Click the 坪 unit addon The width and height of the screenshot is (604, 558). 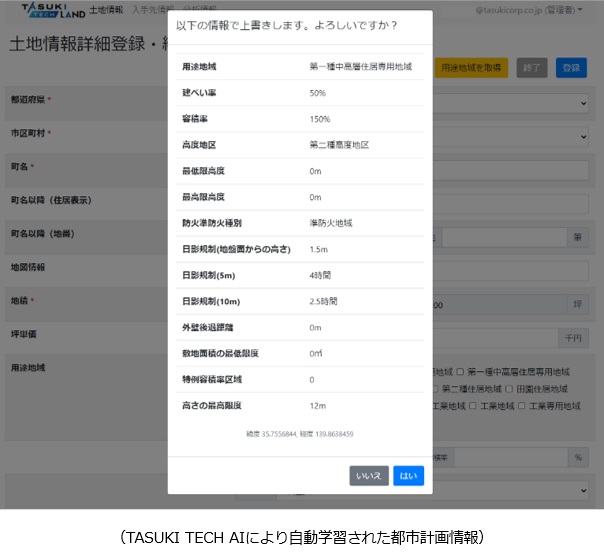click(577, 304)
